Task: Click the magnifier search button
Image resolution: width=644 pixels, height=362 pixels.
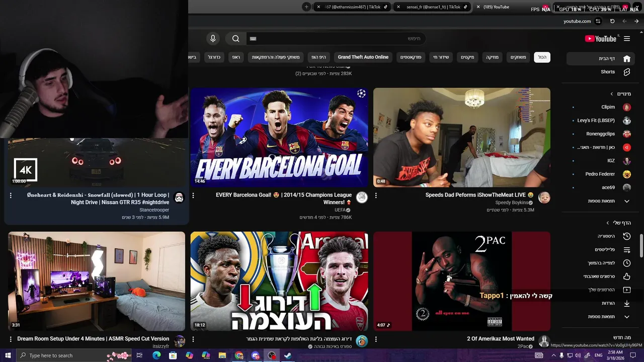Action: [x=235, y=39]
